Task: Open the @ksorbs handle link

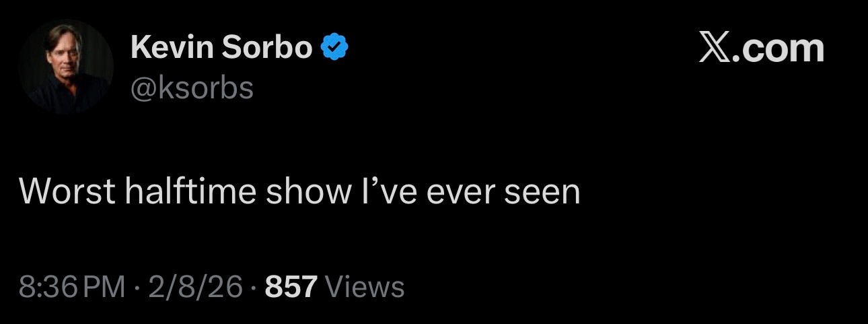Action: point(192,88)
